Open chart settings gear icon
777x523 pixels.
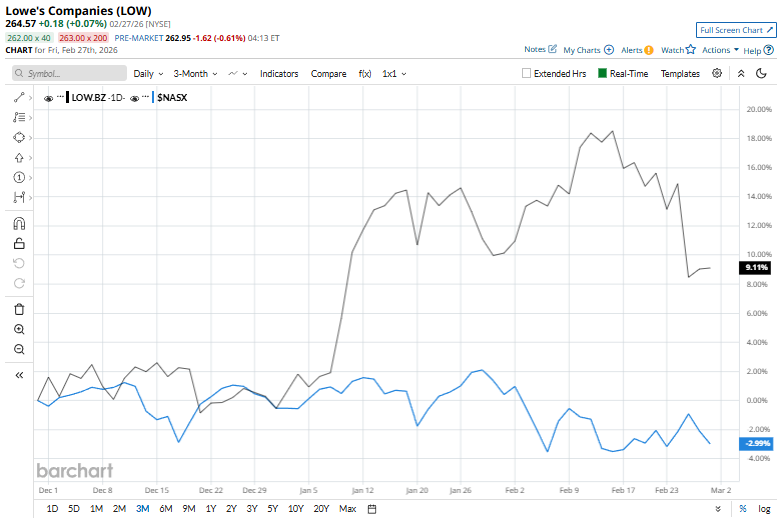point(717,73)
